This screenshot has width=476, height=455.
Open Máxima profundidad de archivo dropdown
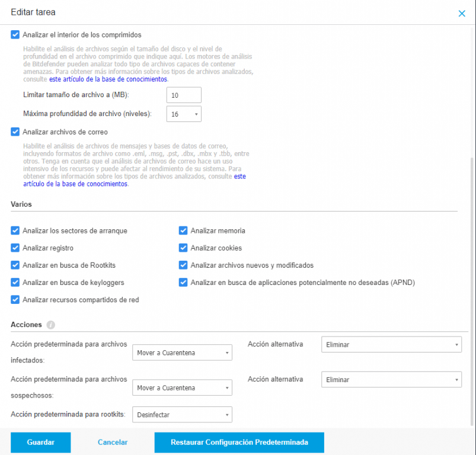tap(184, 114)
